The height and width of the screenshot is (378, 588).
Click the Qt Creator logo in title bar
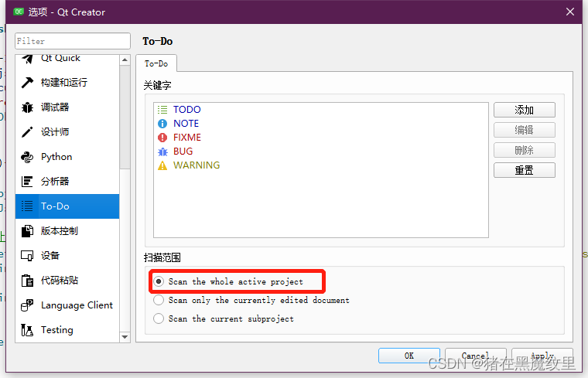pos(19,12)
